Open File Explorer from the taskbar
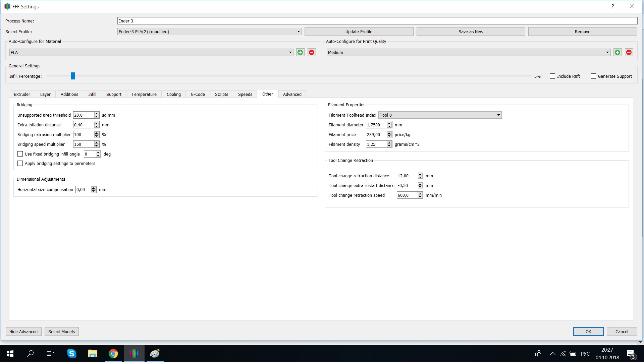This screenshot has width=644, height=362. 92,354
